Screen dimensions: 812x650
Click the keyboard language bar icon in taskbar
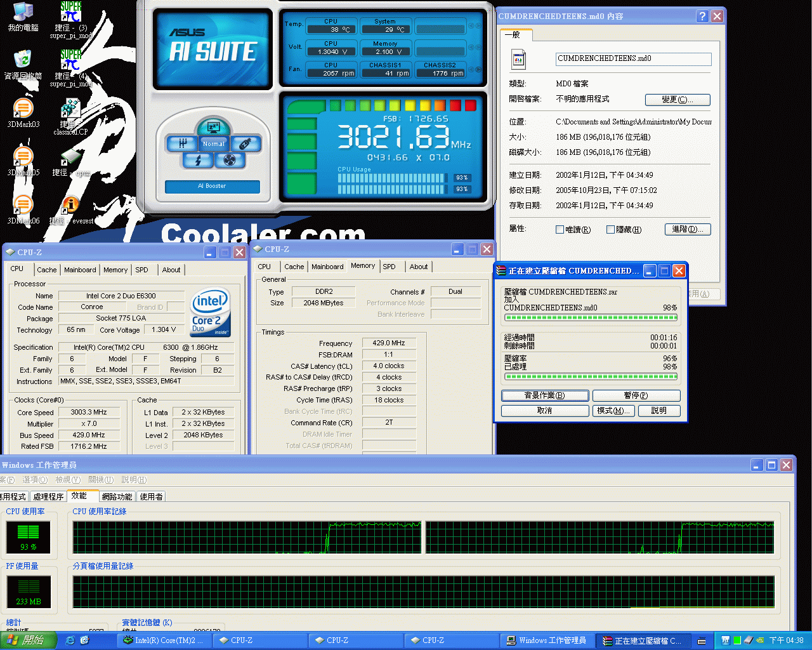tap(702, 641)
